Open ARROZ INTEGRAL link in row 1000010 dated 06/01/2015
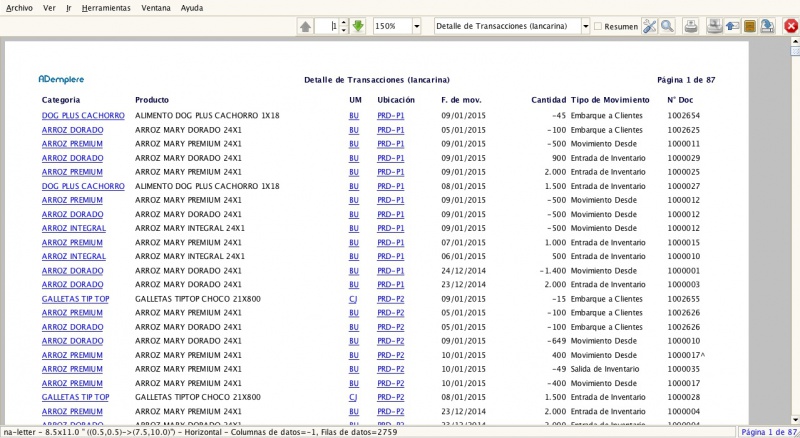 [x=74, y=256]
